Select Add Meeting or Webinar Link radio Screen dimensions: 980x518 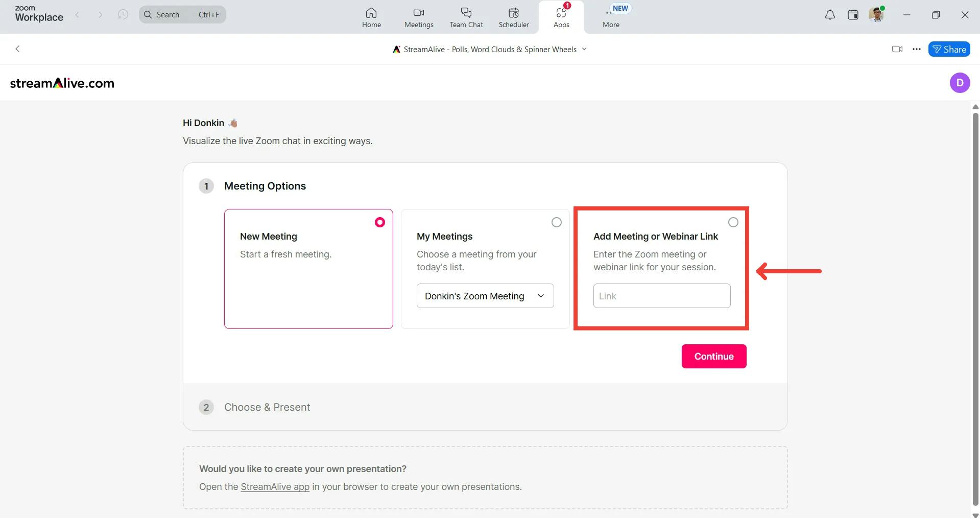733,222
